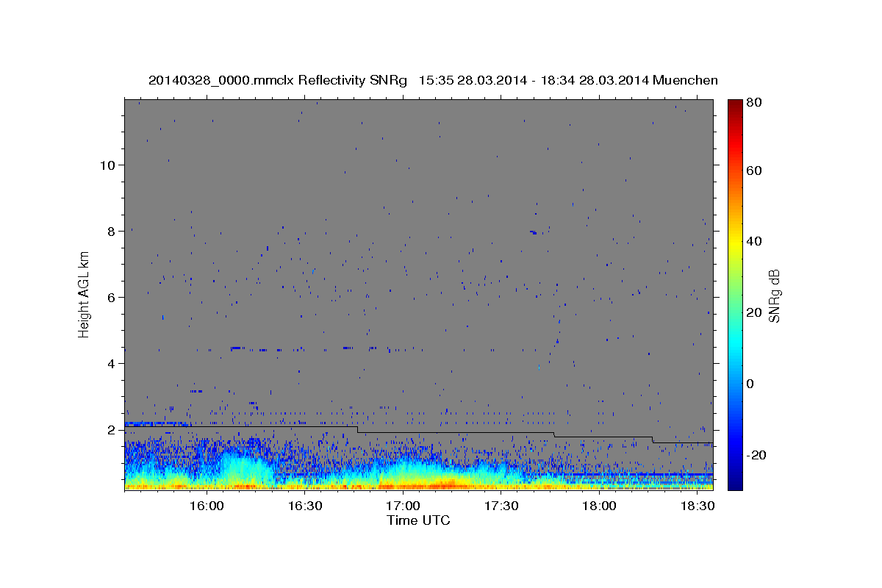The width and height of the screenshot is (882, 588).
Task: Click the colorbar value -20
Action: tap(756, 455)
